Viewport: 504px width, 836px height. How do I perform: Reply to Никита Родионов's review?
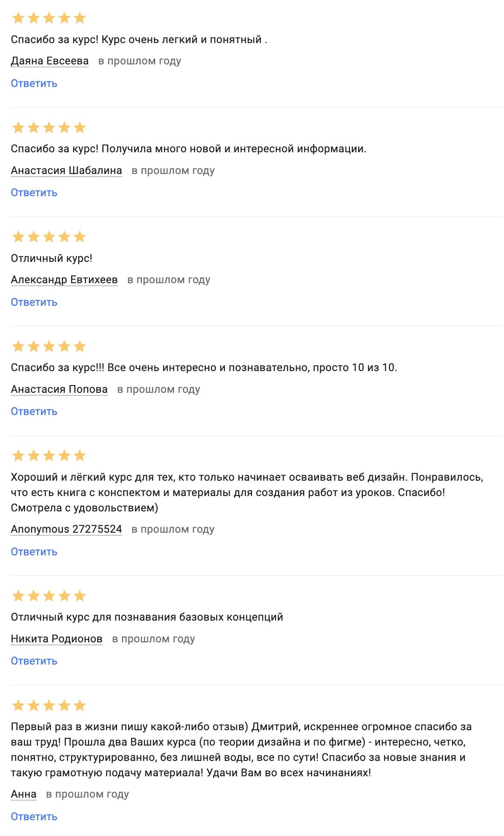[34, 661]
